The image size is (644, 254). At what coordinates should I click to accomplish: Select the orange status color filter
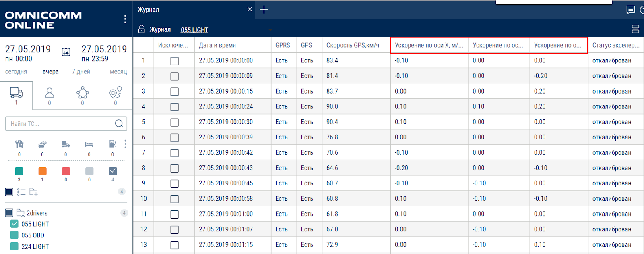(42, 171)
